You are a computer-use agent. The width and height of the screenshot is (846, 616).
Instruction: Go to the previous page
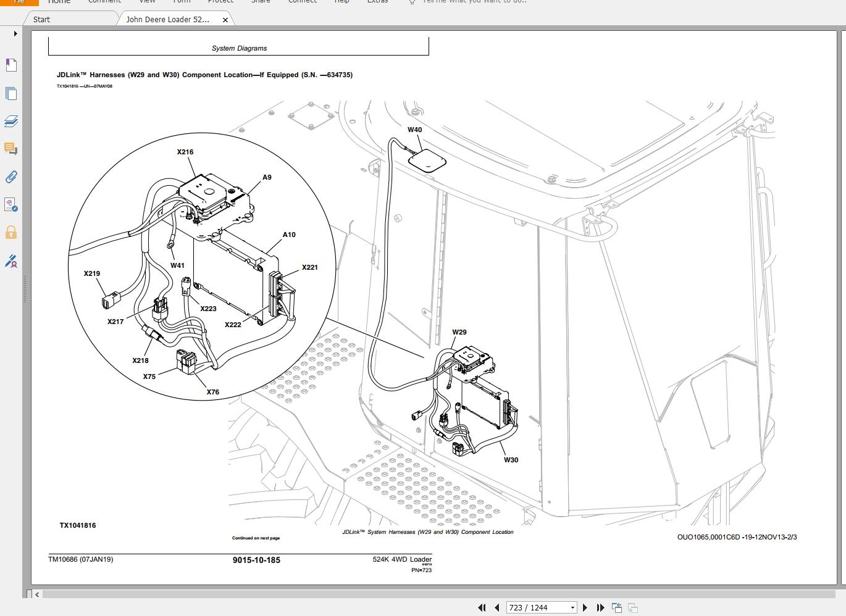tap(496, 608)
